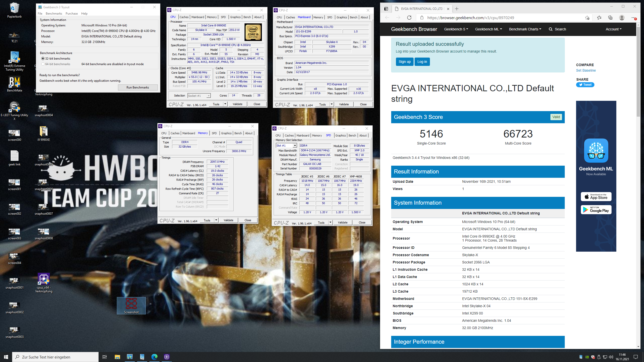644x362 pixels.
Task: Close the EVGA International browser tab
Action: [x=448, y=9]
